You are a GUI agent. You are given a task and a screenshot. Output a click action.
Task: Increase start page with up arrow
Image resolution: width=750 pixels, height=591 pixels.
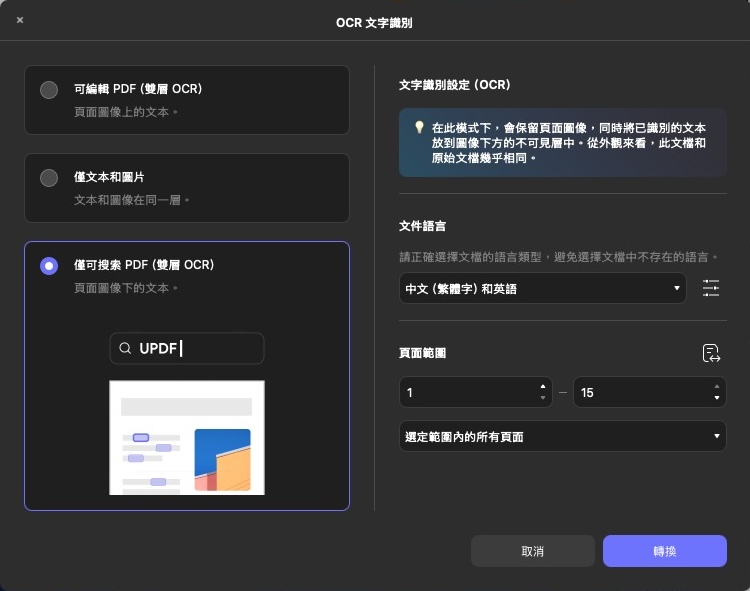click(542, 386)
